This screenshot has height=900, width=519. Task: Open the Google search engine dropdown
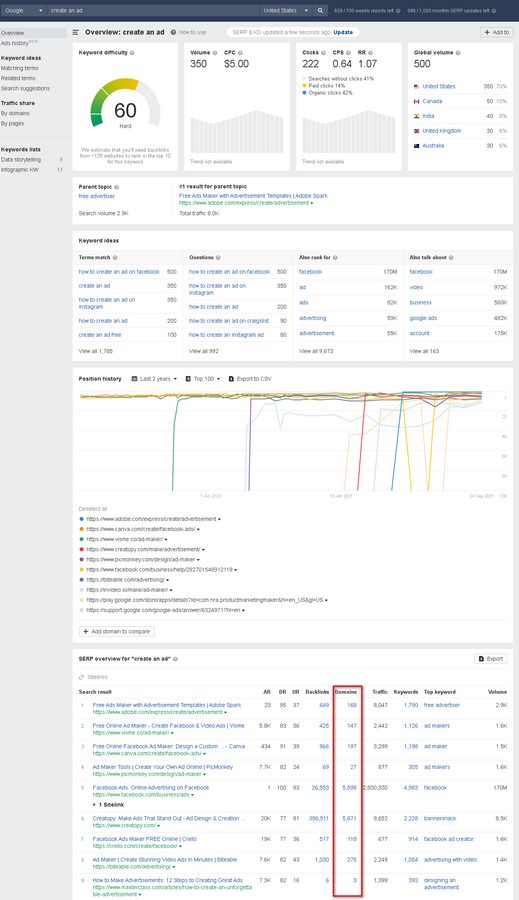tap(23, 10)
